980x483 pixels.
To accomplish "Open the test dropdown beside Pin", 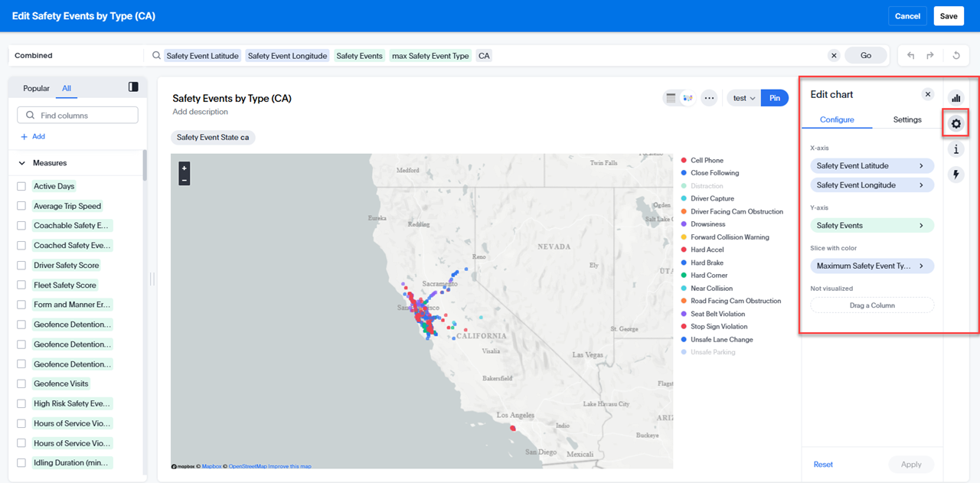I will pos(743,98).
